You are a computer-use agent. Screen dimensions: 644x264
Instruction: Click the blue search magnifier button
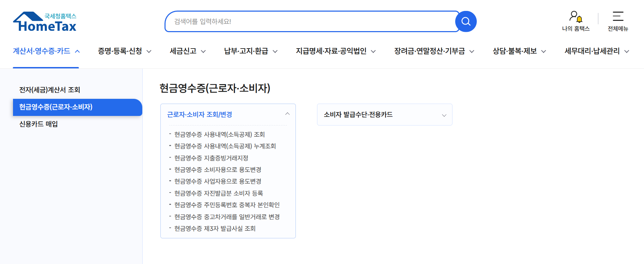click(466, 22)
